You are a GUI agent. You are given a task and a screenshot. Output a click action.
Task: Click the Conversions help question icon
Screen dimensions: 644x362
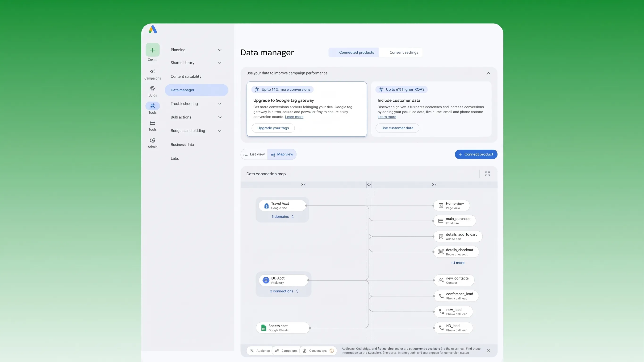[x=332, y=351]
